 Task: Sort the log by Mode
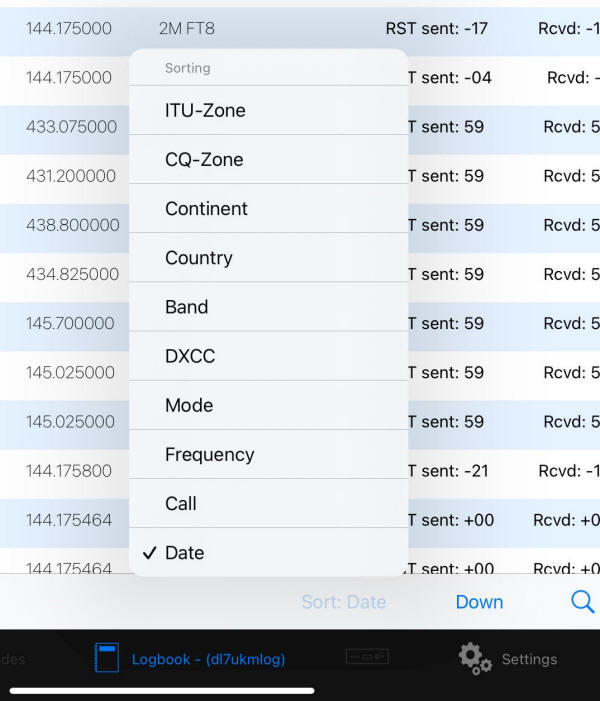coord(269,405)
